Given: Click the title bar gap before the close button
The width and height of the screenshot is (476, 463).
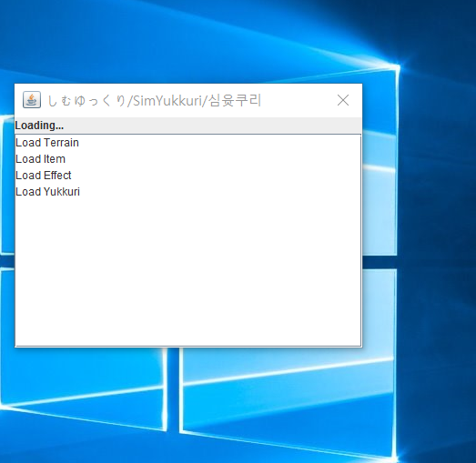Looking at the screenshot, I should pyautogui.click(x=298, y=100).
